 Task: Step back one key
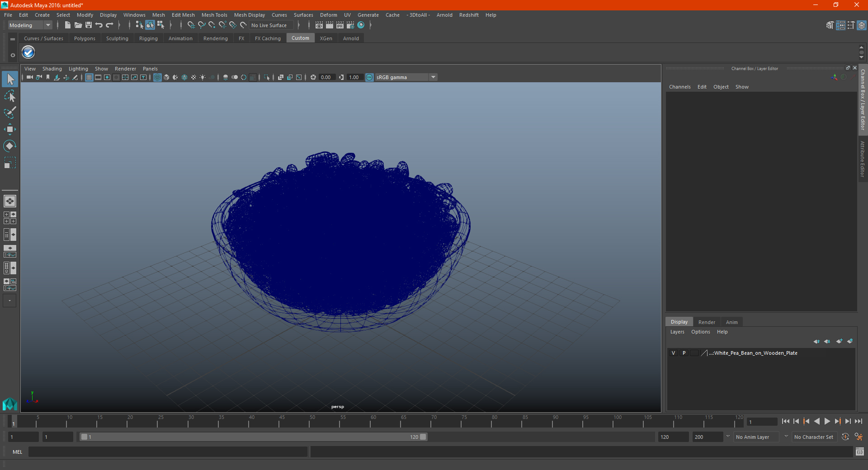807,421
